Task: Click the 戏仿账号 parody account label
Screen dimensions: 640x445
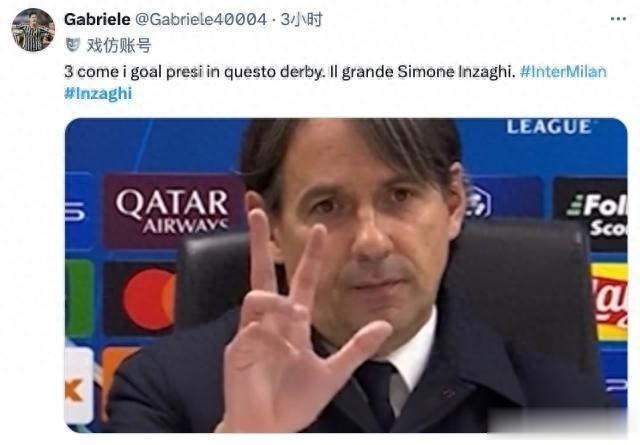Action: 119,45
